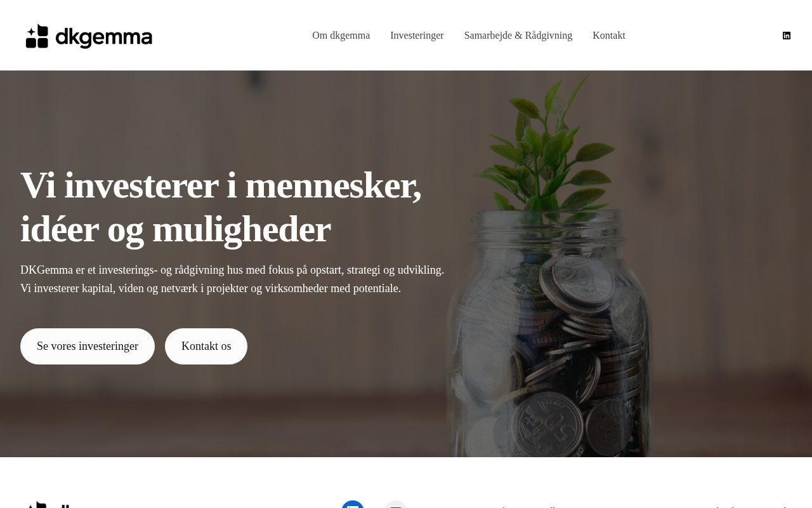Image resolution: width=812 pixels, height=508 pixels.
Task: Click the Kontakt os button
Action: point(206,346)
